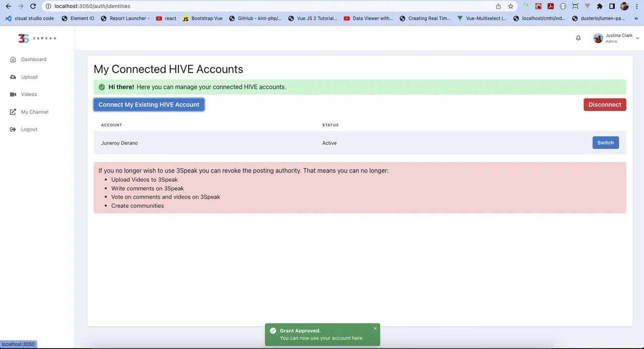Click the Logout arrow icon

[x=13, y=129]
